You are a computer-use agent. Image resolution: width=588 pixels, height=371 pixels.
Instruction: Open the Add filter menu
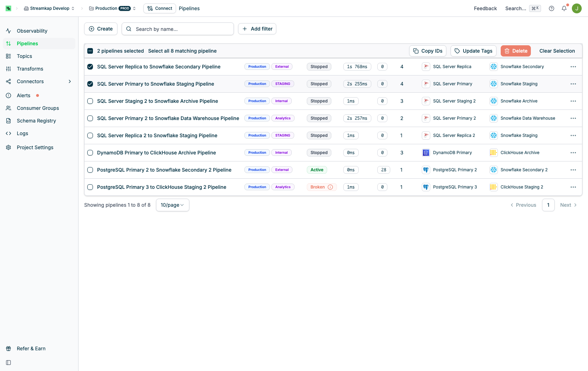point(257,29)
